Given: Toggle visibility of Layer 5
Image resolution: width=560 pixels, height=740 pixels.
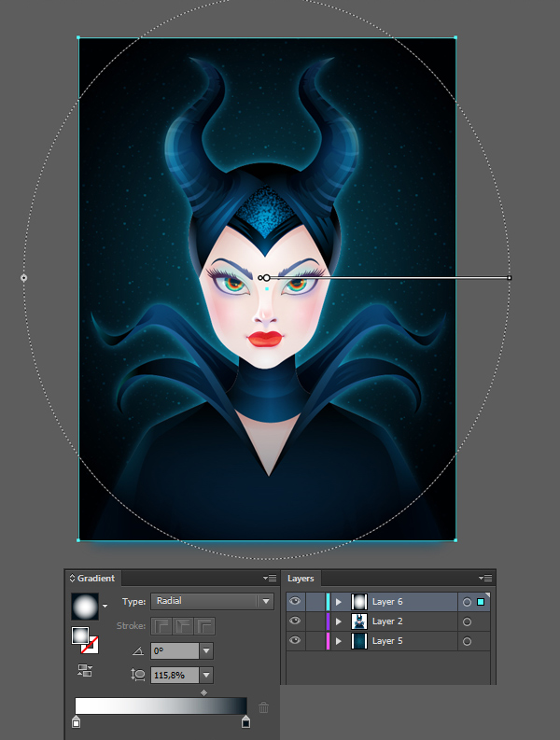Looking at the screenshot, I should (x=295, y=640).
